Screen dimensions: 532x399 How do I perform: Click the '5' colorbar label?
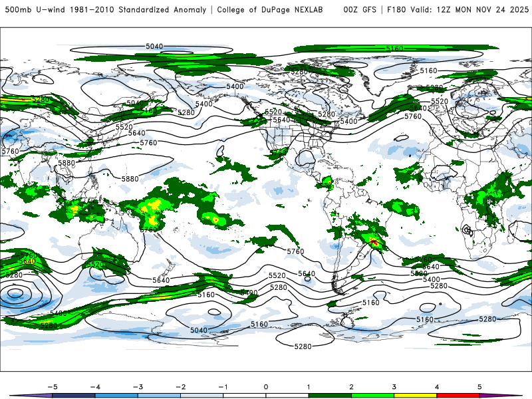(x=479, y=387)
